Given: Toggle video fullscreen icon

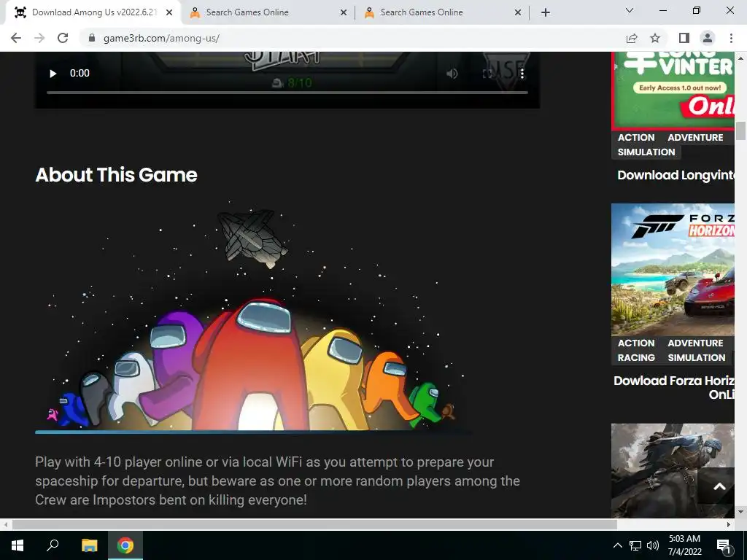Looking at the screenshot, I should click(x=487, y=74).
